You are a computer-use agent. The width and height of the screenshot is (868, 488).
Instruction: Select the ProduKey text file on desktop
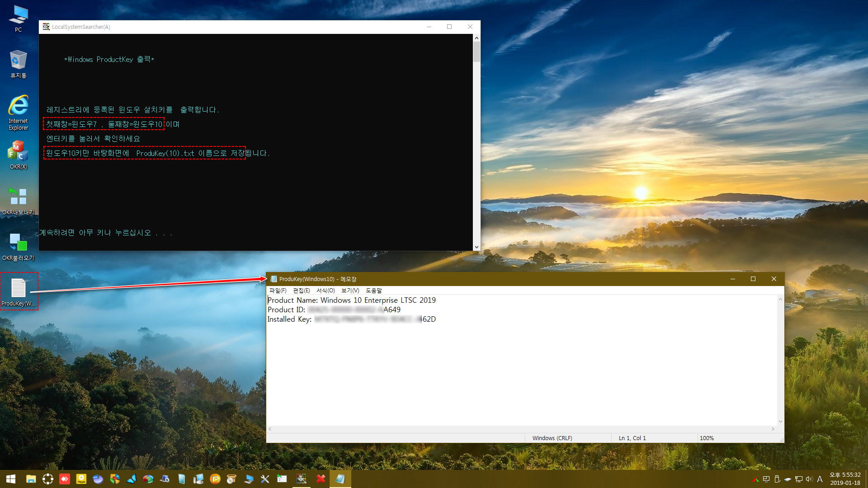[x=18, y=292]
